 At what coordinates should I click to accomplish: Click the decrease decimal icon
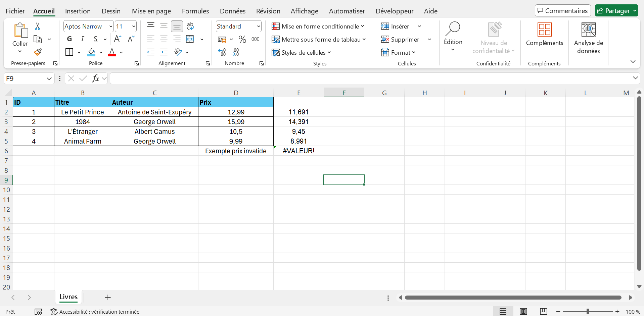235,52
